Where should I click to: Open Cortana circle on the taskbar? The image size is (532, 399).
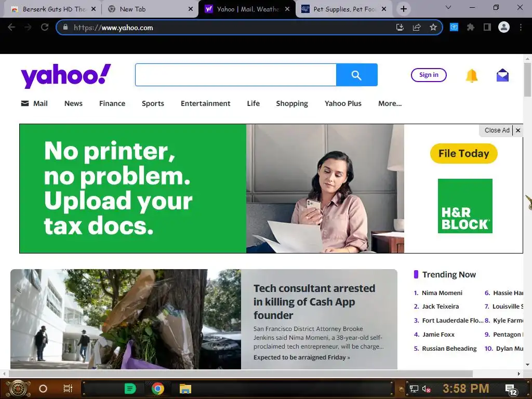pos(43,389)
